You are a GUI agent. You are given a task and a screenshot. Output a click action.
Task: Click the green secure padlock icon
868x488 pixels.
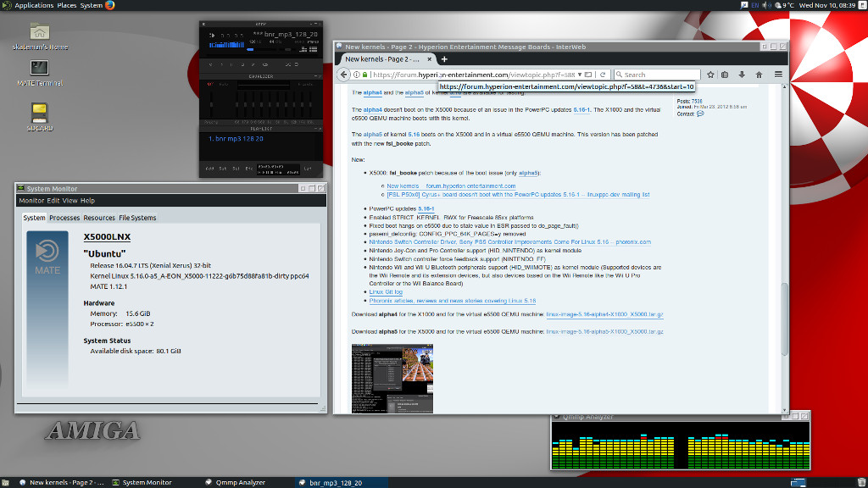364,75
